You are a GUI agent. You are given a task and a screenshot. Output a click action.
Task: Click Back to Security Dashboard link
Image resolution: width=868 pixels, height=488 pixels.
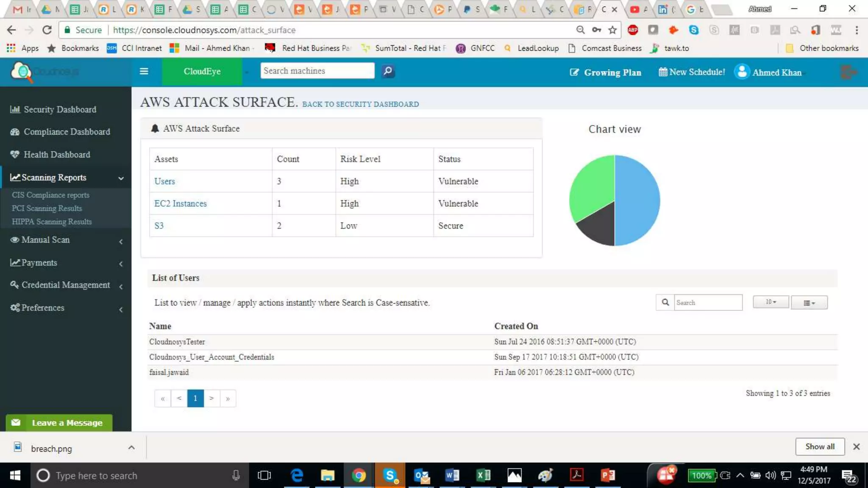tap(360, 104)
